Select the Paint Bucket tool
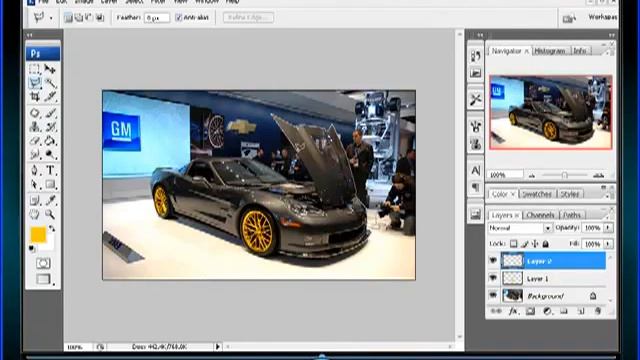640x360 pixels. pyautogui.click(x=50, y=141)
